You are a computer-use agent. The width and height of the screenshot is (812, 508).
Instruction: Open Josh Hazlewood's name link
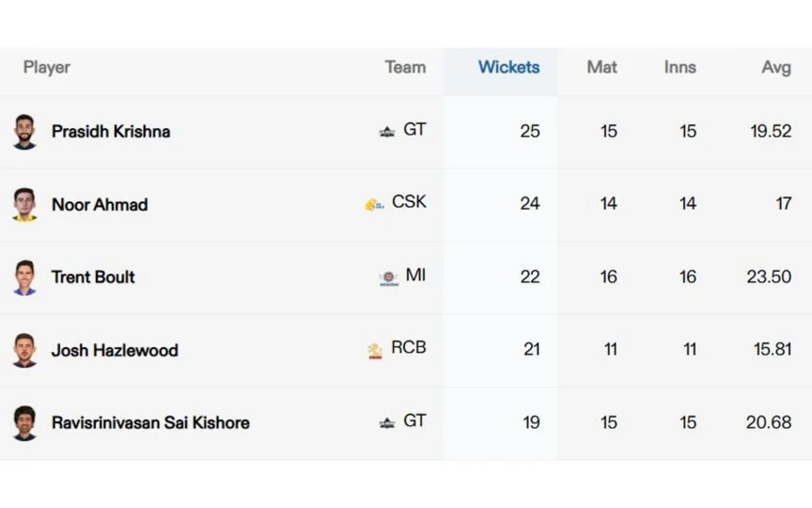(115, 350)
